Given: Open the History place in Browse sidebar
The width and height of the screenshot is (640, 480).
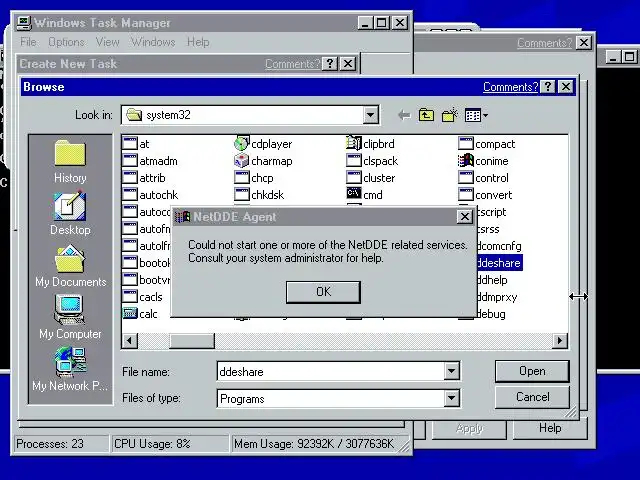Looking at the screenshot, I should 70,162.
